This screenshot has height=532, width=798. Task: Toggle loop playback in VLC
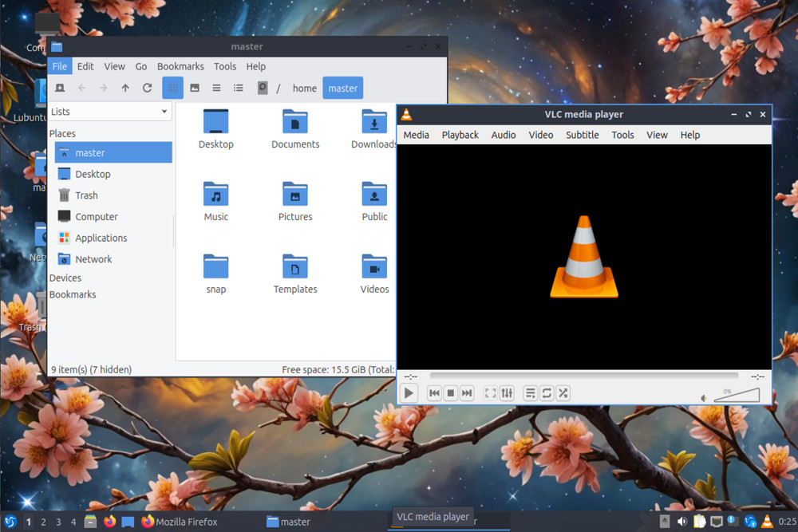coord(547,392)
